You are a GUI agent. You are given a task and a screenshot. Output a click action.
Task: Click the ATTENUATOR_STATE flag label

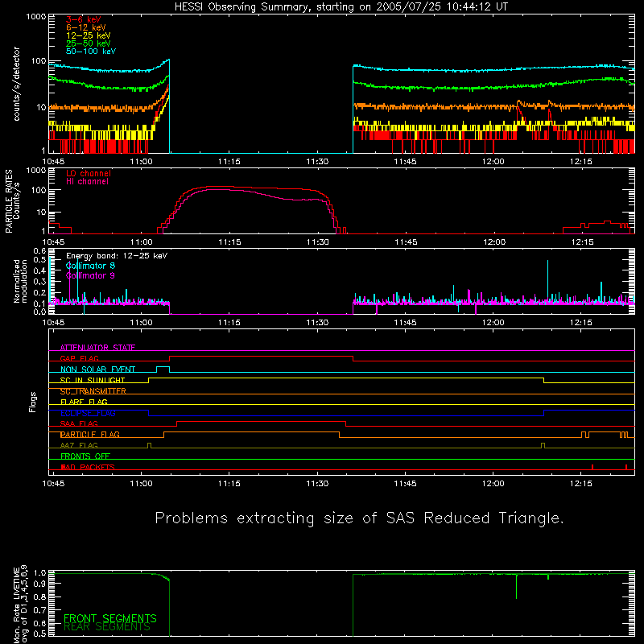click(97, 348)
